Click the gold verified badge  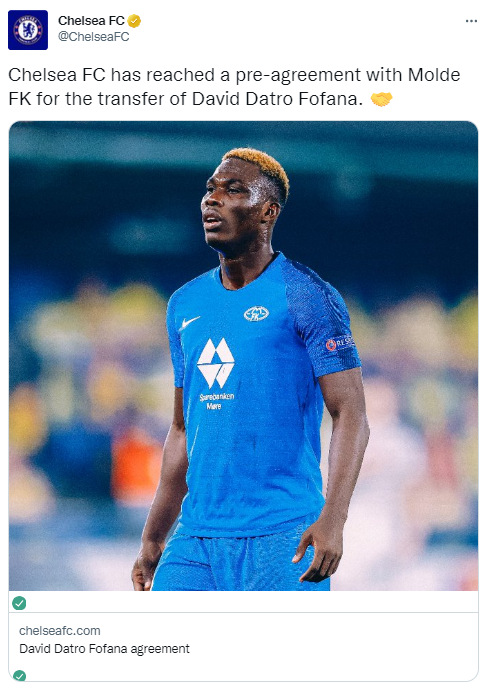(134, 21)
